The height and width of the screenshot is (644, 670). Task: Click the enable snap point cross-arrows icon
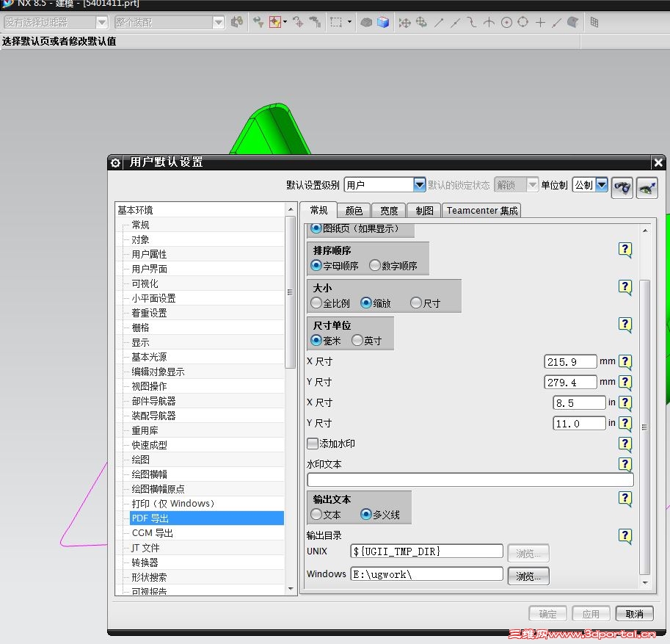click(x=404, y=22)
